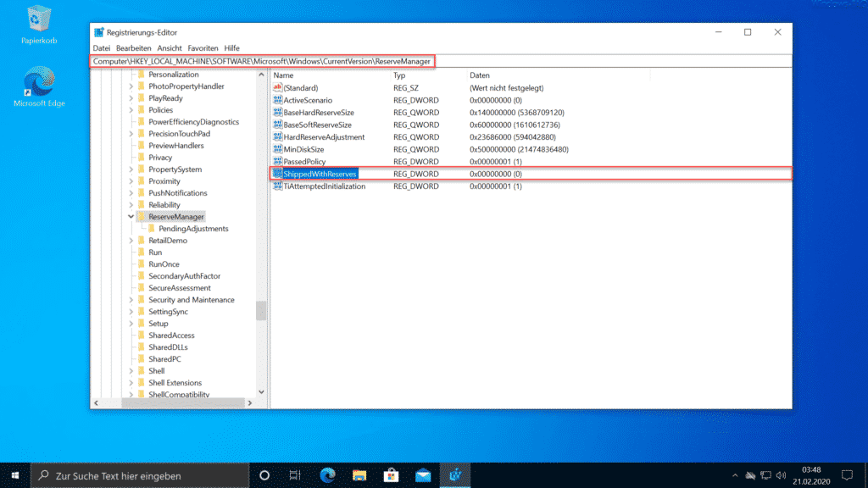Open the Microsoft Edge desktop shortcut
This screenshot has height=488, width=868.
pyautogui.click(x=39, y=87)
